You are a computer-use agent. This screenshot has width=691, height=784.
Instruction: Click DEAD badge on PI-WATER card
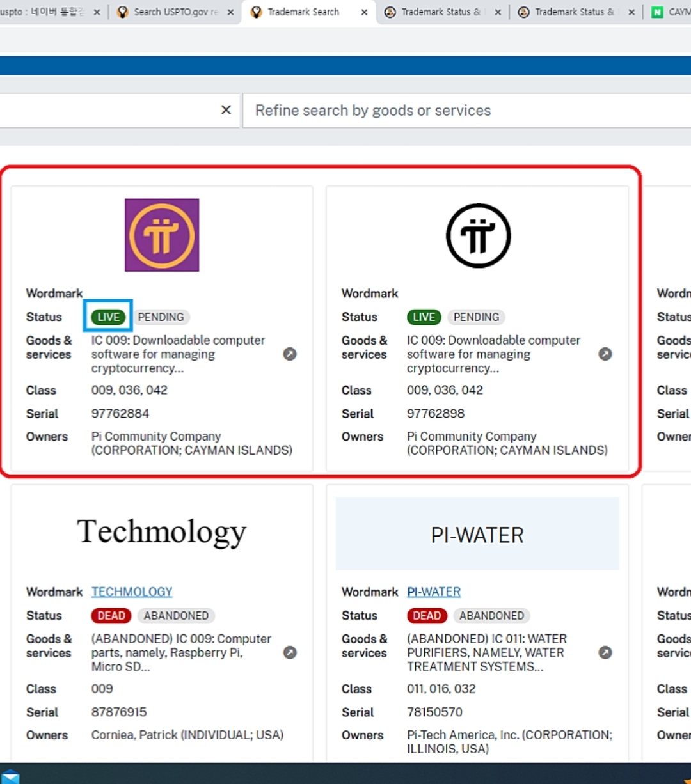tap(427, 616)
